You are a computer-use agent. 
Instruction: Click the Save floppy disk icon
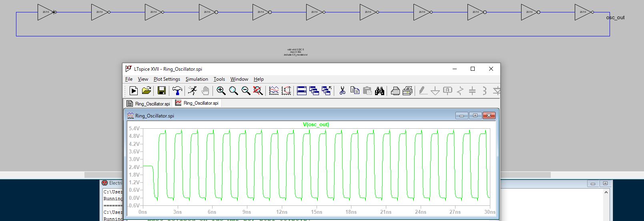pos(161,91)
